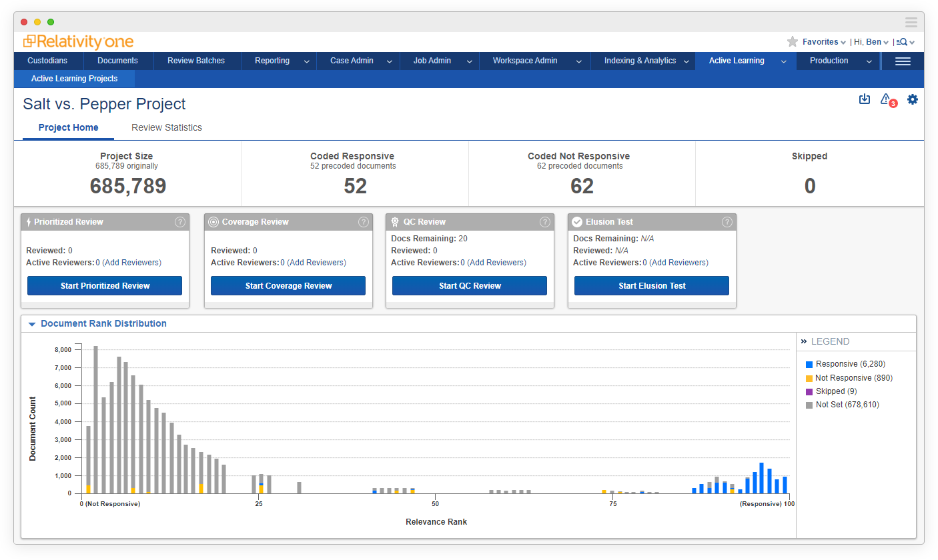Viewport: 938px width, 560px height.
Task: Open the hamburger menu in navigation bar
Action: click(x=903, y=61)
